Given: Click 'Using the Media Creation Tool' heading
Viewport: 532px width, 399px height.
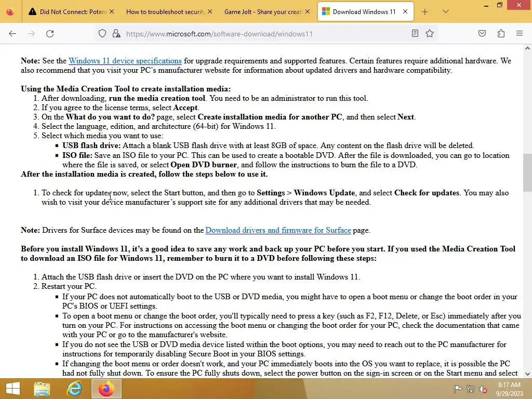Looking at the screenshot, I should click(126, 89).
